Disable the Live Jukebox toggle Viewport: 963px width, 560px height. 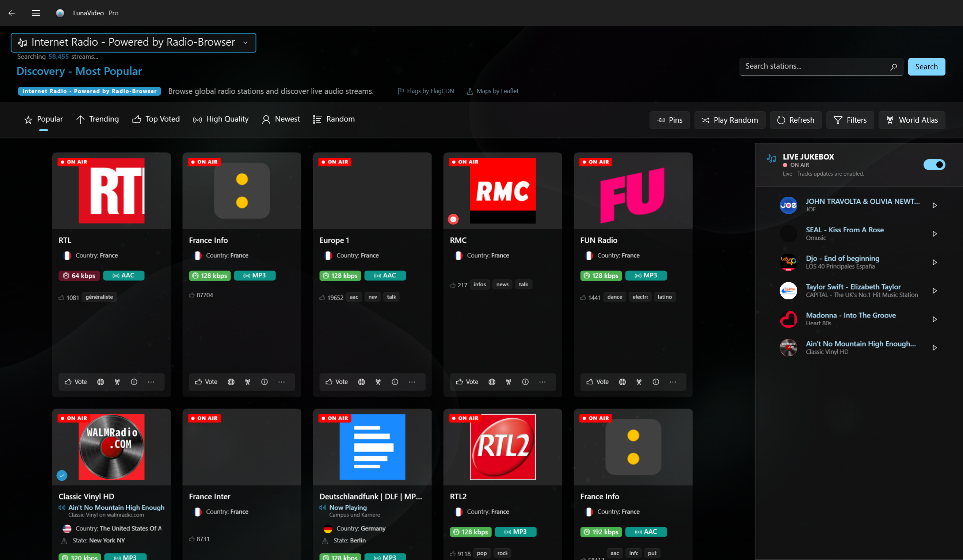pos(934,165)
